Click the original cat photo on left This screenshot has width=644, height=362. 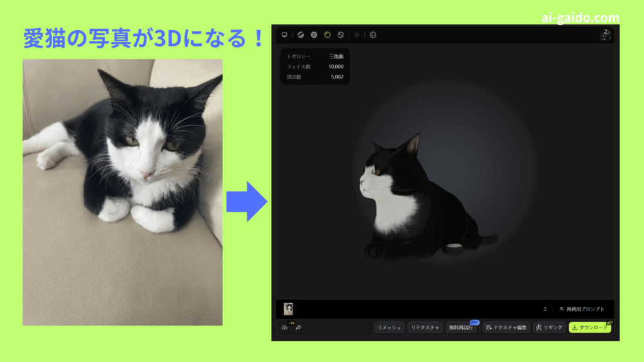[123, 192]
